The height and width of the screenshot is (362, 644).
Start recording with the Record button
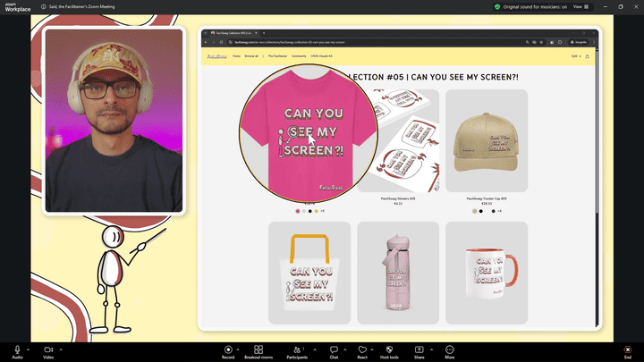[x=228, y=349]
